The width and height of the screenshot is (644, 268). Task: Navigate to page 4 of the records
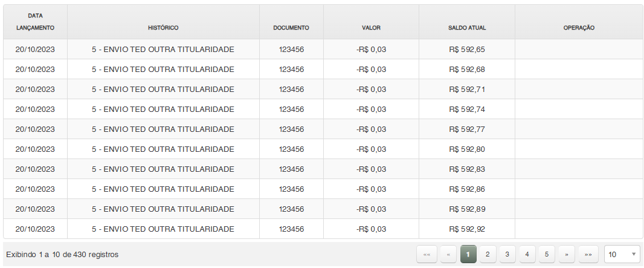point(527,255)
